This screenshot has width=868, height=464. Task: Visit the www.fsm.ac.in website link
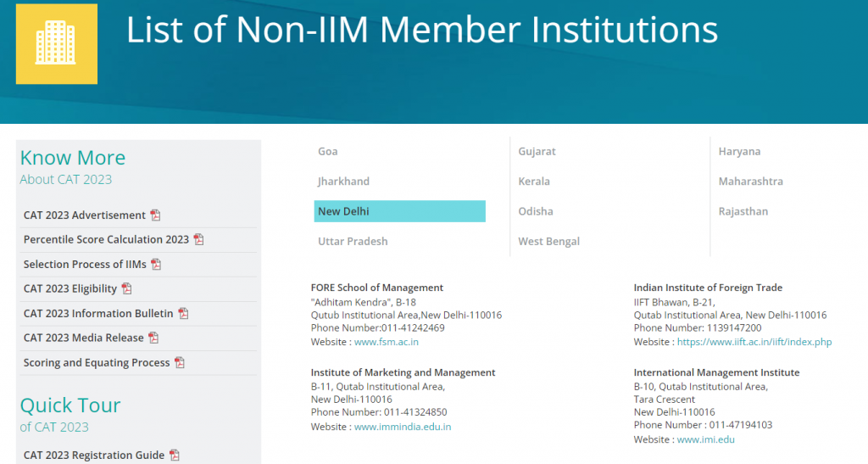click(387, 342)
